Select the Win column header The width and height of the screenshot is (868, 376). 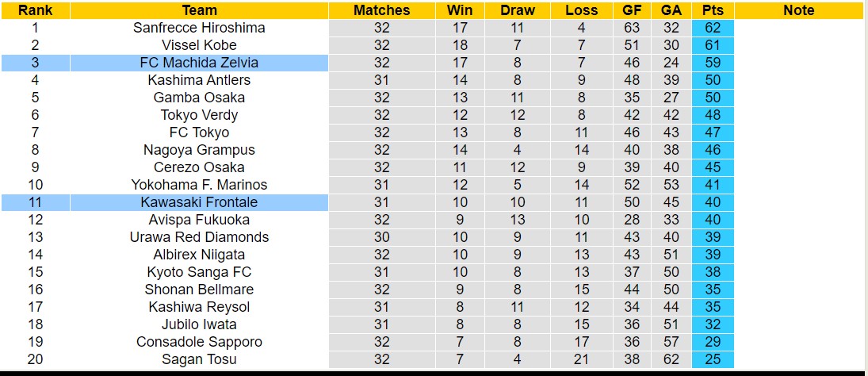point(460,10)
